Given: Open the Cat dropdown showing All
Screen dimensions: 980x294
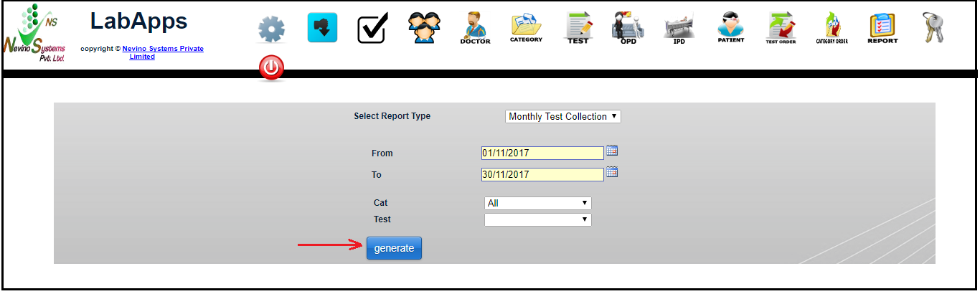Looking at the screenshot, I should click(x=537, y=203).
